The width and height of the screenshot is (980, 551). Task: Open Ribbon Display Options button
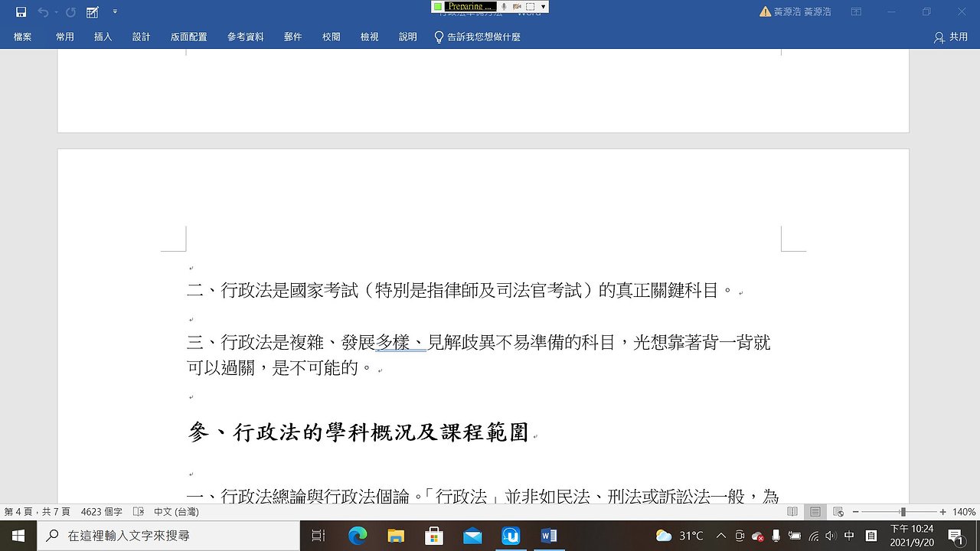[856, 12]
